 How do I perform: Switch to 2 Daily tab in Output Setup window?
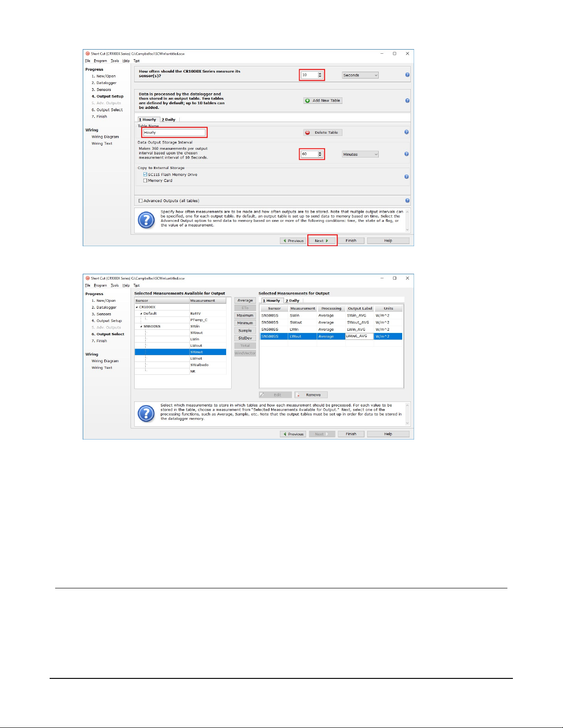point(169,120)
